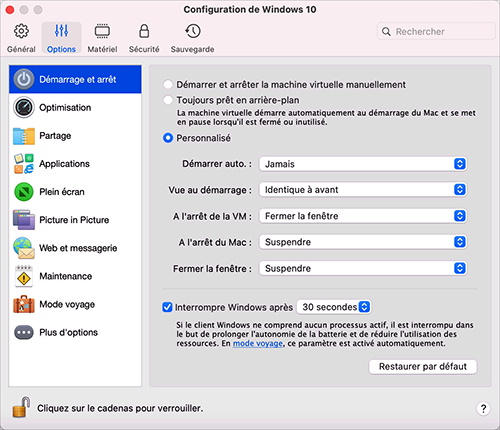Click the Mode voyage suitcase icon
Image resolution: width=500 pixels, height=430 pixels.
click(x=24, y=304)
